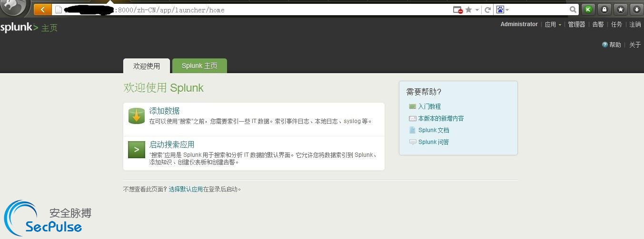Select the 欢迎使用 tab
Viewport: 644px width, 239px height.
pyautogui.click(x=147, y=66)
